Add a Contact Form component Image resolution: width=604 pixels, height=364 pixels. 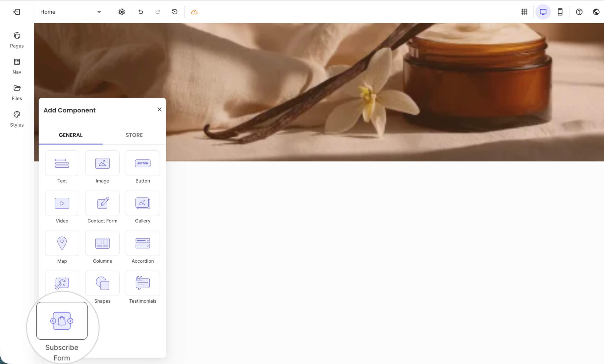pos(102,203)
